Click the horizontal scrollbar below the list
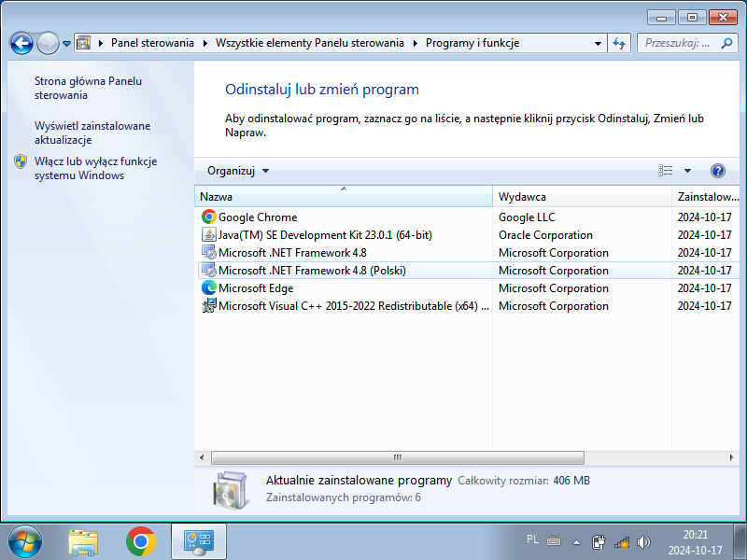Viewport: 747px width, 560px height. pyautogui.click(x=397, y=457)
